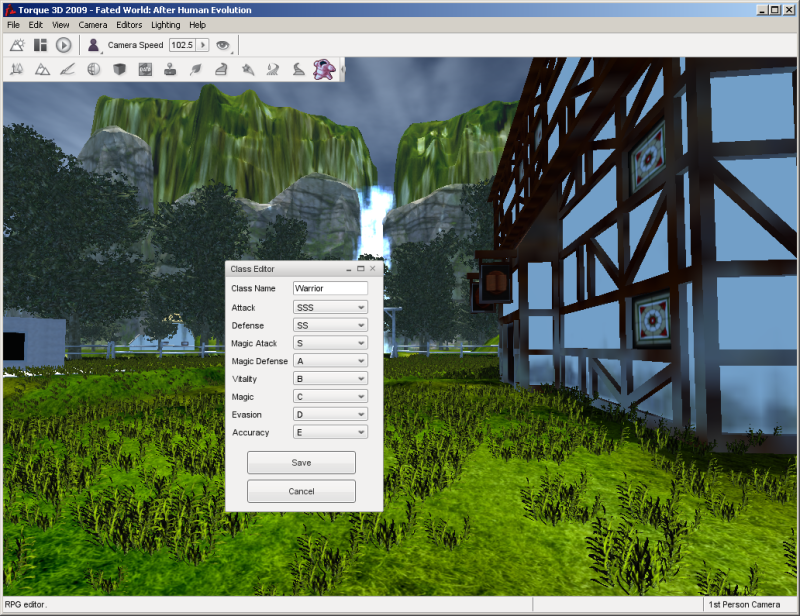Click Save in Class Editor
The height and width of the screenshot is (616, 800).
click(301, 463)
